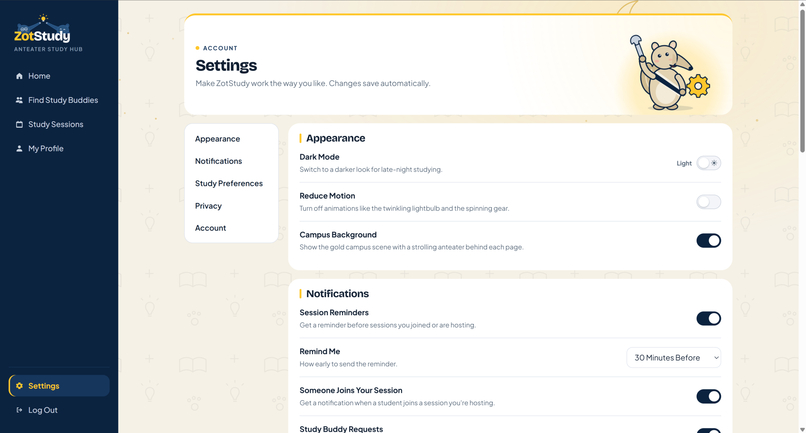
Task: Click Settings in the sidebar
Action: [x=59, y=386]
